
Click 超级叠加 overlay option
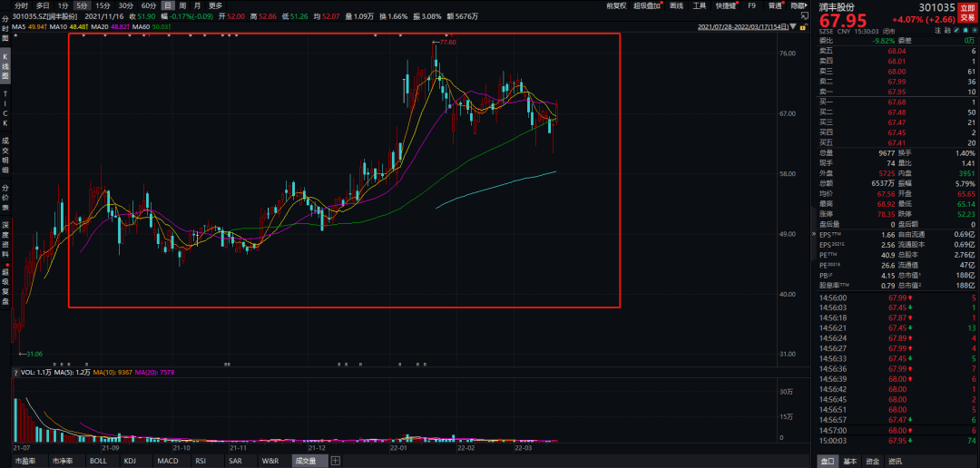click(x=647, y=5)
